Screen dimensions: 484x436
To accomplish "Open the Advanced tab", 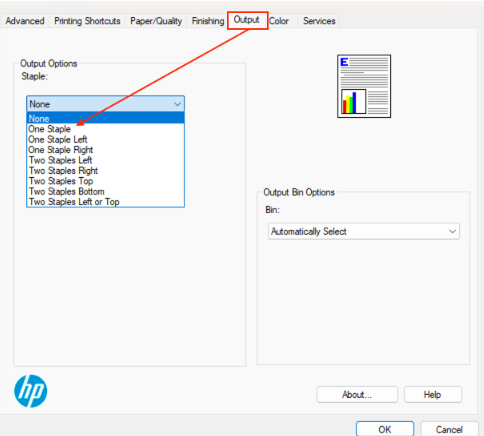I will click(25, 21).
